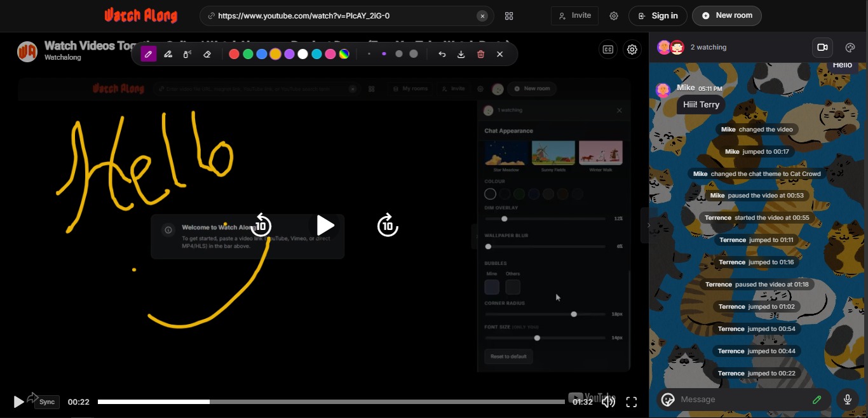Image resolution: width=868 pixels, height=418 pixels.
Task: Open the rainbow custom color picker
Action: 344,54
